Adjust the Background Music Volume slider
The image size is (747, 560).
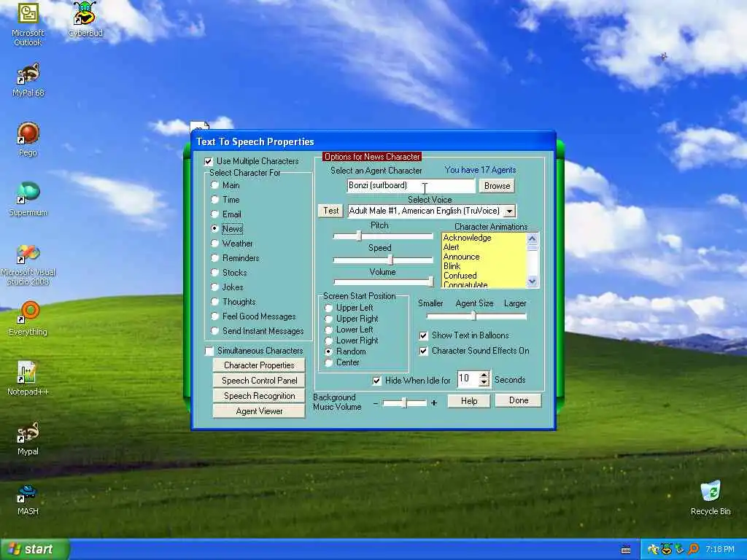click(404, 402)
